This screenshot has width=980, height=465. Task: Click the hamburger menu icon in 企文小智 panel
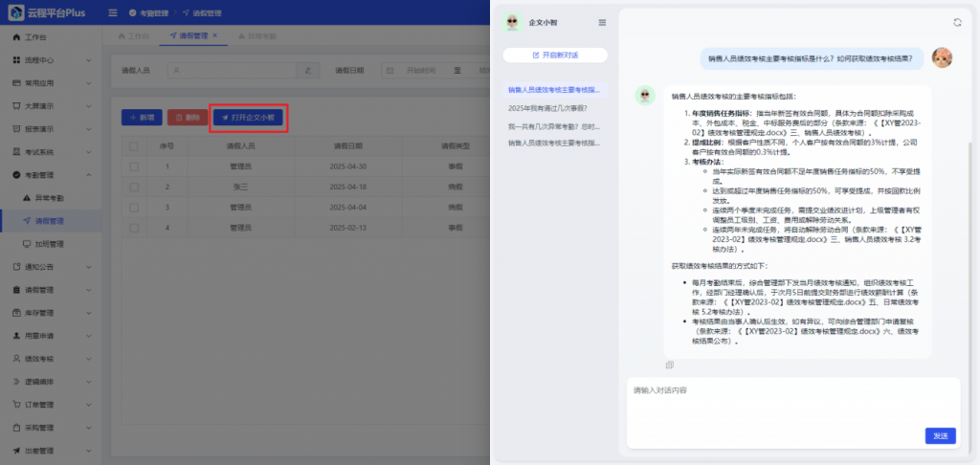(602, 23)
